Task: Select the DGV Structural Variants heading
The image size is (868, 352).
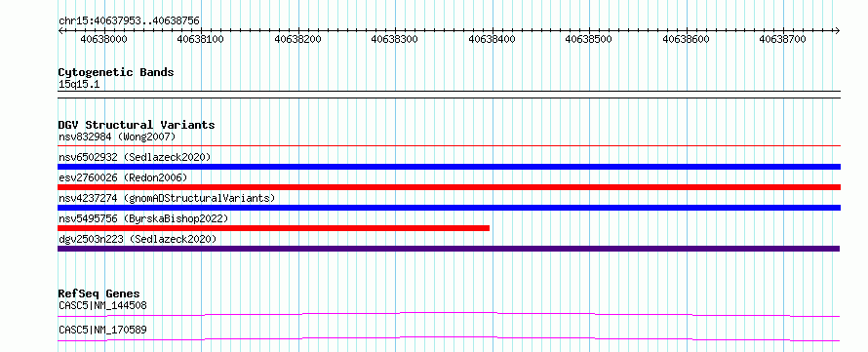Action: [x=137, y=125]
